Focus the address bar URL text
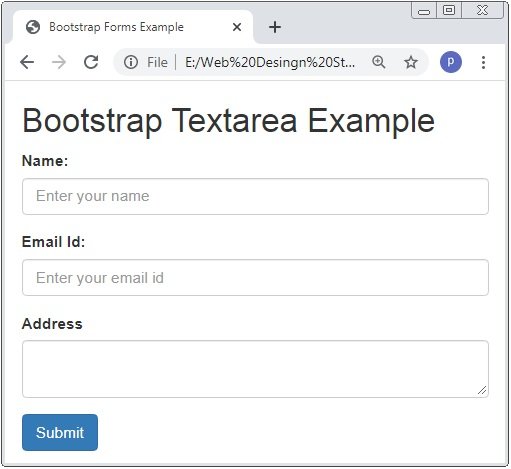 [x=270, y=62]
